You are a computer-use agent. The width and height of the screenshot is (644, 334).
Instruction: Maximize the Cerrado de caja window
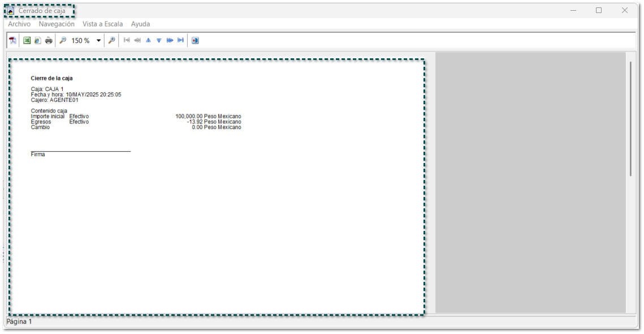pyautogui.click(x=599, y=11)
